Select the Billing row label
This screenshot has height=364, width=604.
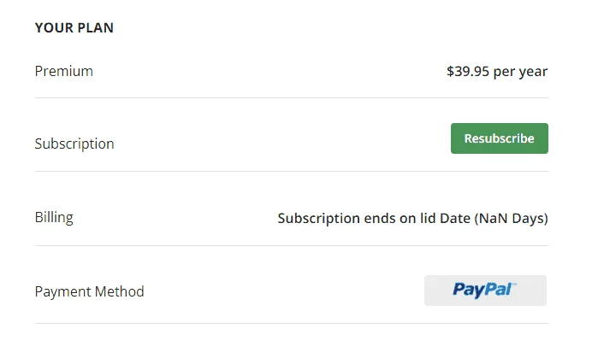54,217
